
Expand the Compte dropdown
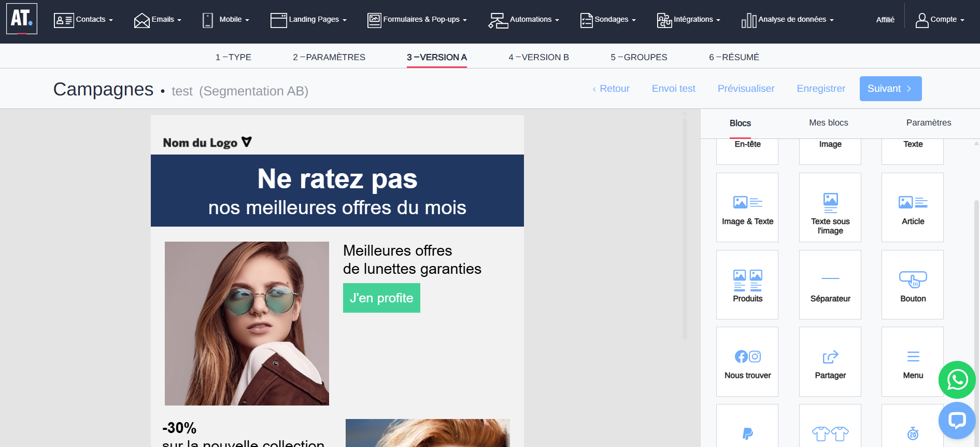[x=962, y=20]
